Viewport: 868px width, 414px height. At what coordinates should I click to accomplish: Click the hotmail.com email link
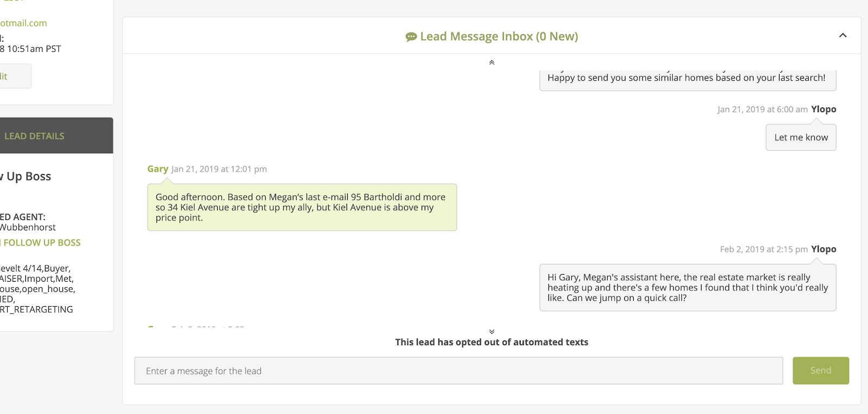[x=23, y=23]
